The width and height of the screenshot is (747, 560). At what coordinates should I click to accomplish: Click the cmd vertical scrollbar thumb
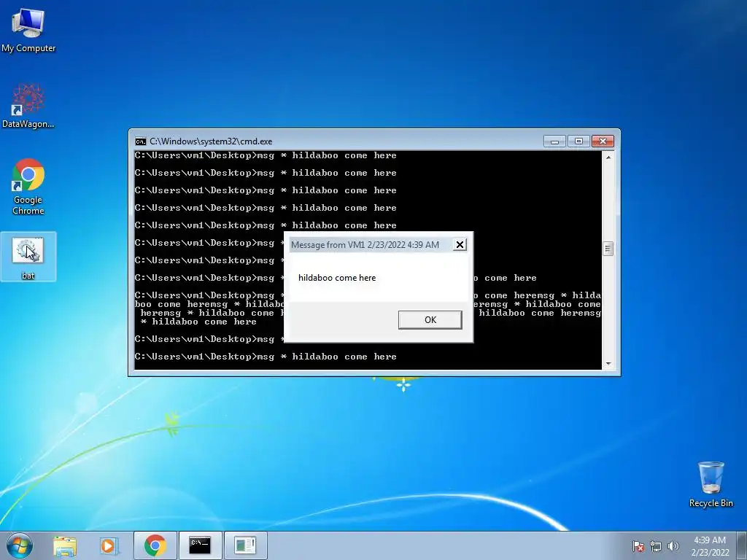click(608, 249)
